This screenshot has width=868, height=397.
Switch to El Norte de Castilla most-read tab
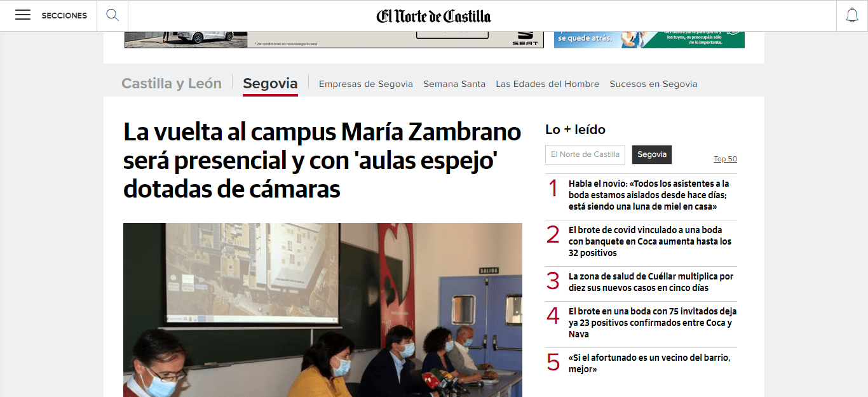585,154
